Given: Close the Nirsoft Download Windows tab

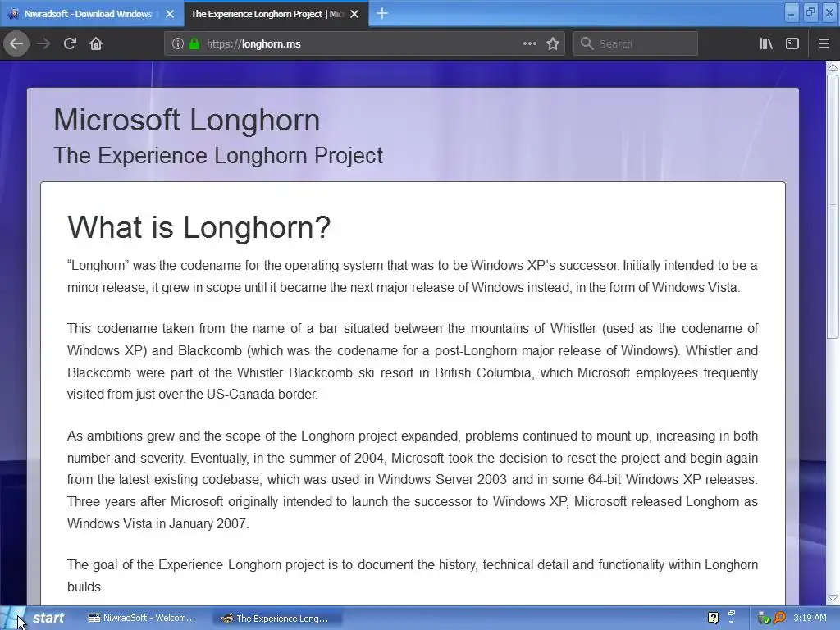Looking at the screenshot, I should [x=170, y=14].
